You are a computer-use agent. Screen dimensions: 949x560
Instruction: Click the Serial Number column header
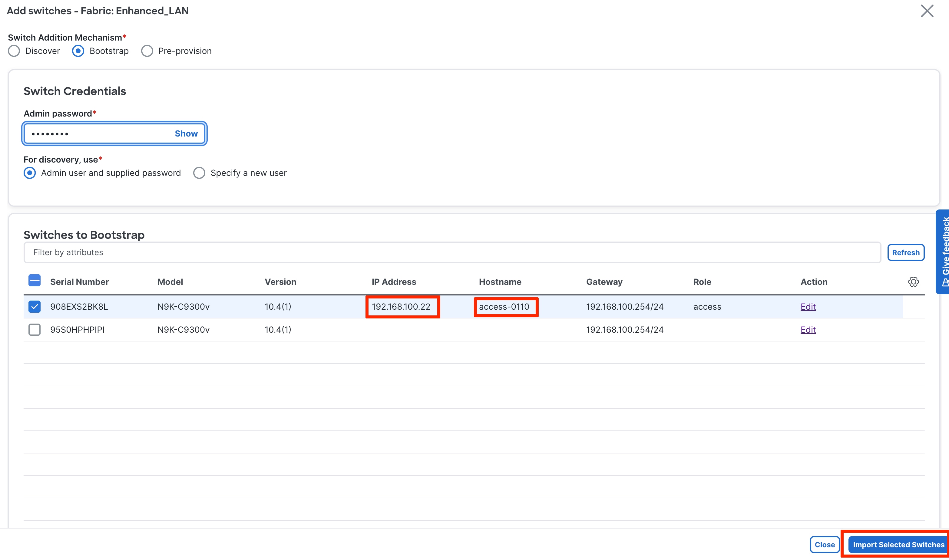79,282
